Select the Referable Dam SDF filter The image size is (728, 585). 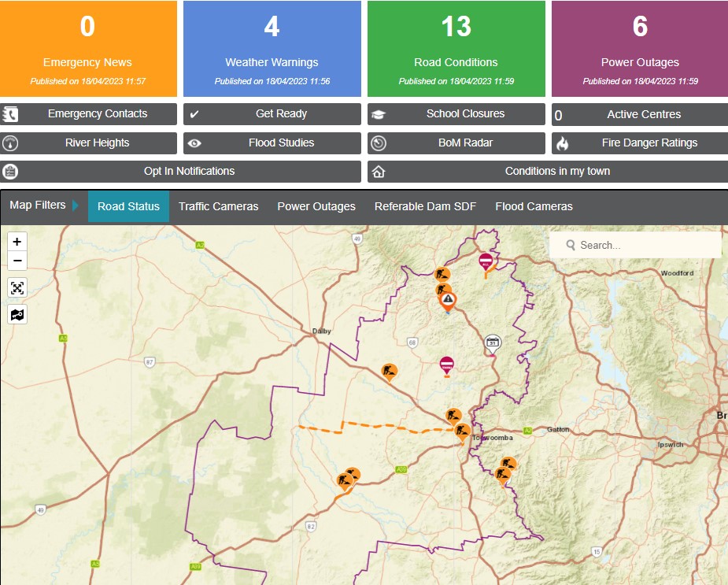click(x=425, y=206)
